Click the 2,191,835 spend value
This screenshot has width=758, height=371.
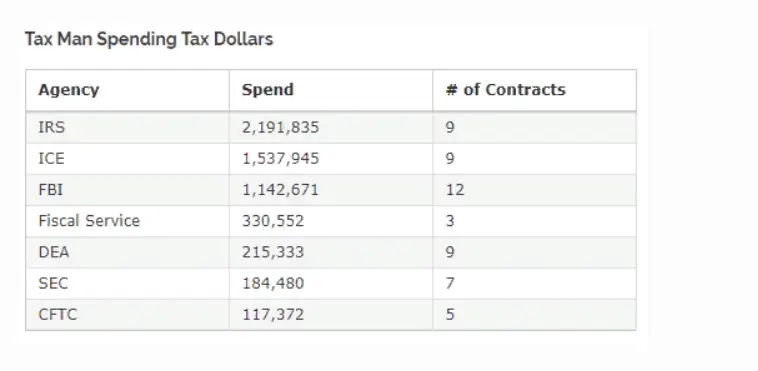pyautogui.click(x=280, y=128)
